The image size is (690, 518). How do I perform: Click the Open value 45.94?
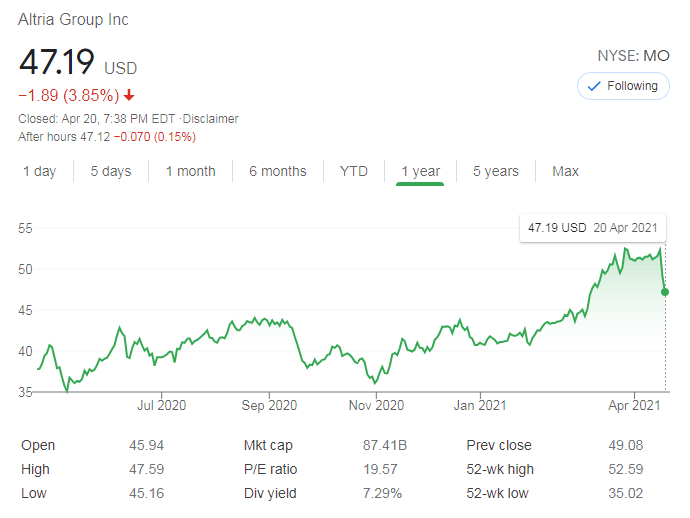coord(147,445)
